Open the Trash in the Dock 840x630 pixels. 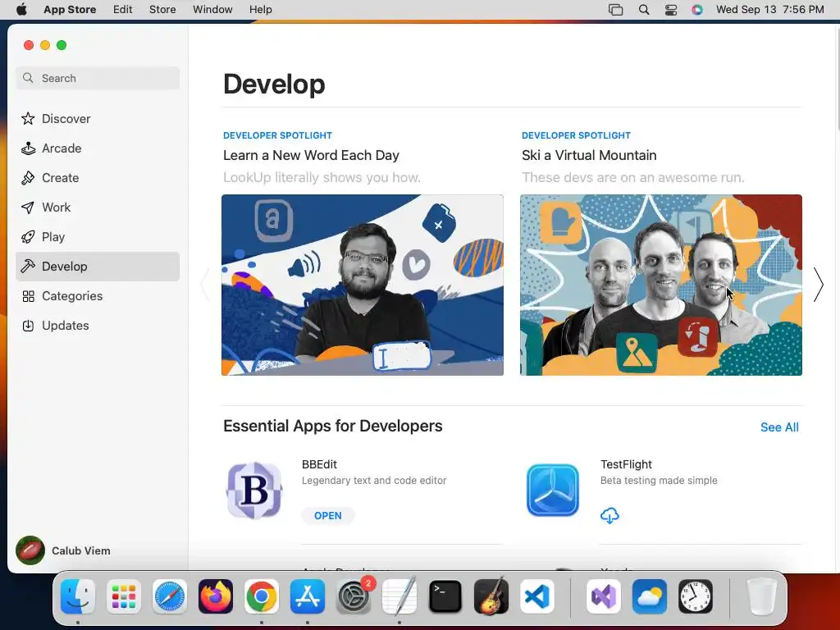point(762,596)
